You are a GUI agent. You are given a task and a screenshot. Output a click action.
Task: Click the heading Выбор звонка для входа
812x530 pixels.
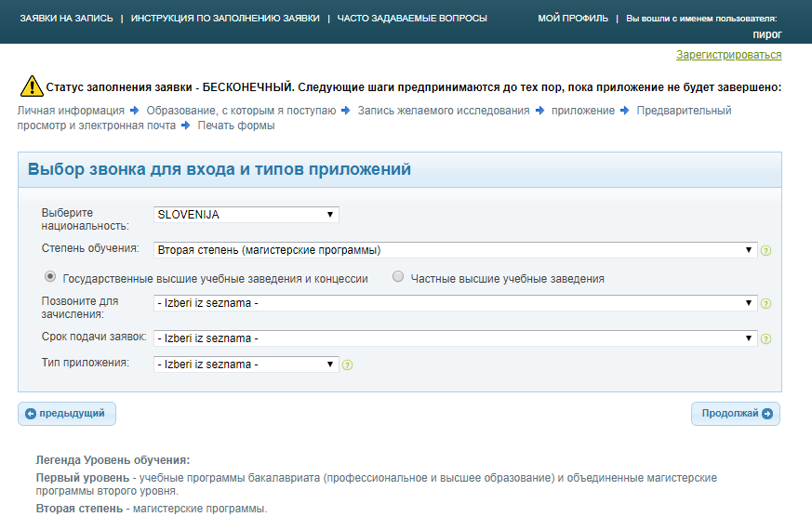pyautogui.click(x=220, y=169)
